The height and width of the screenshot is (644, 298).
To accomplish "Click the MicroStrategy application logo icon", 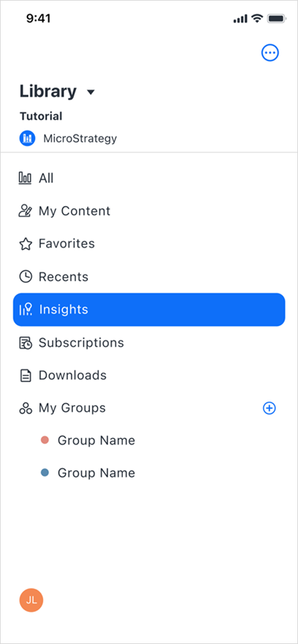I will [28, 138].
